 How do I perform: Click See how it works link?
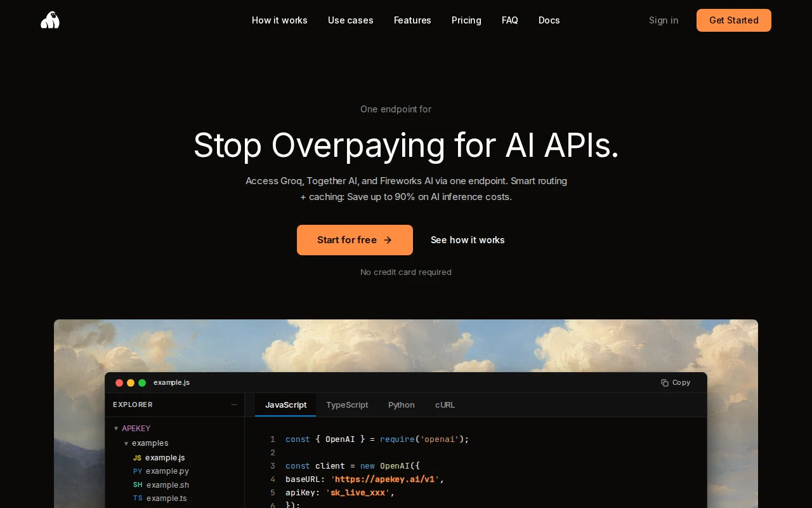coord(468,240)
